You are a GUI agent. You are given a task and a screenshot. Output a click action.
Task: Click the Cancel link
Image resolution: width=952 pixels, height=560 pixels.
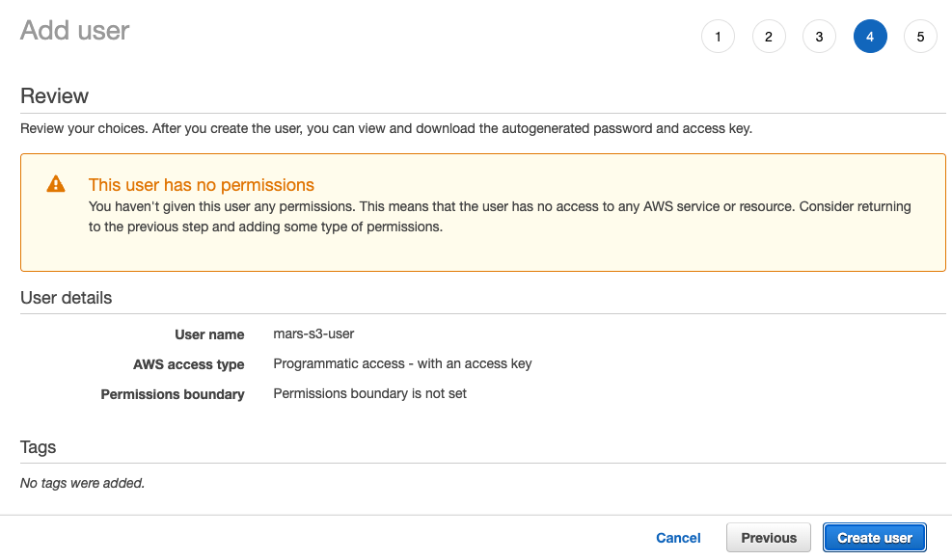coord(678,538)
